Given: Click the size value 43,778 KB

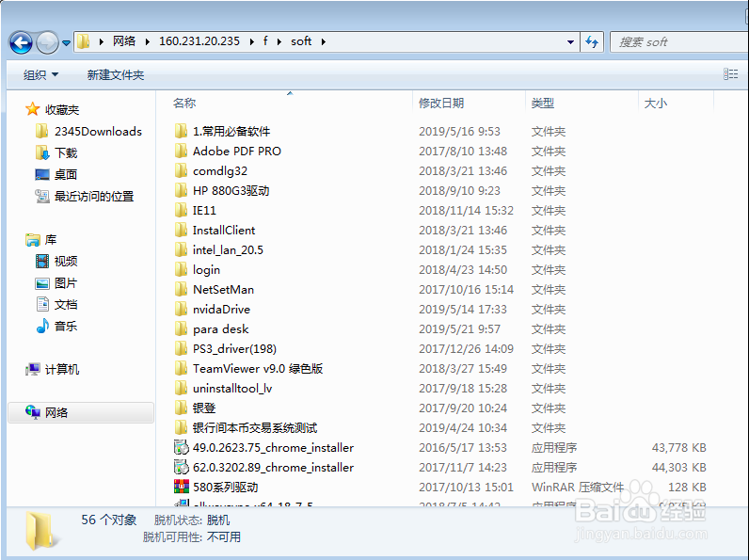Looking at the screenshot, I should (678, 447).
